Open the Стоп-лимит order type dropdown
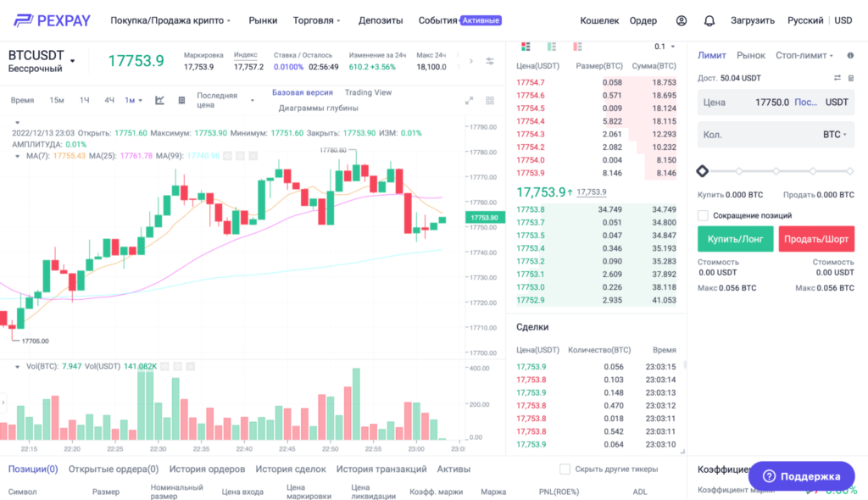The image size is (868, 500). click(804, 55)
